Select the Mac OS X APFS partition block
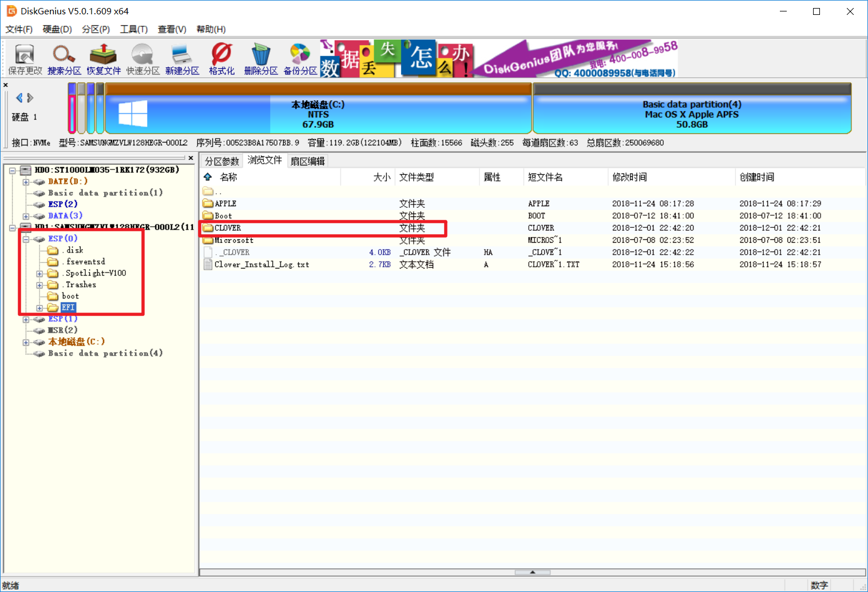The width and height of the screenshot is (868, 592). tap(691, 114)
